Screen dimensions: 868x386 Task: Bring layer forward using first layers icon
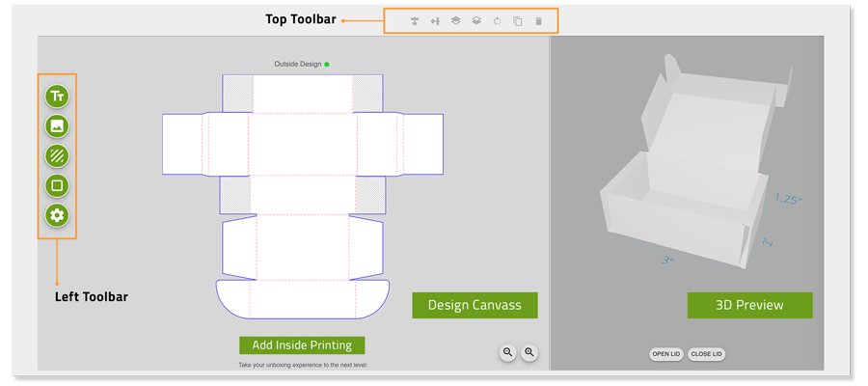tap(455, 21)
